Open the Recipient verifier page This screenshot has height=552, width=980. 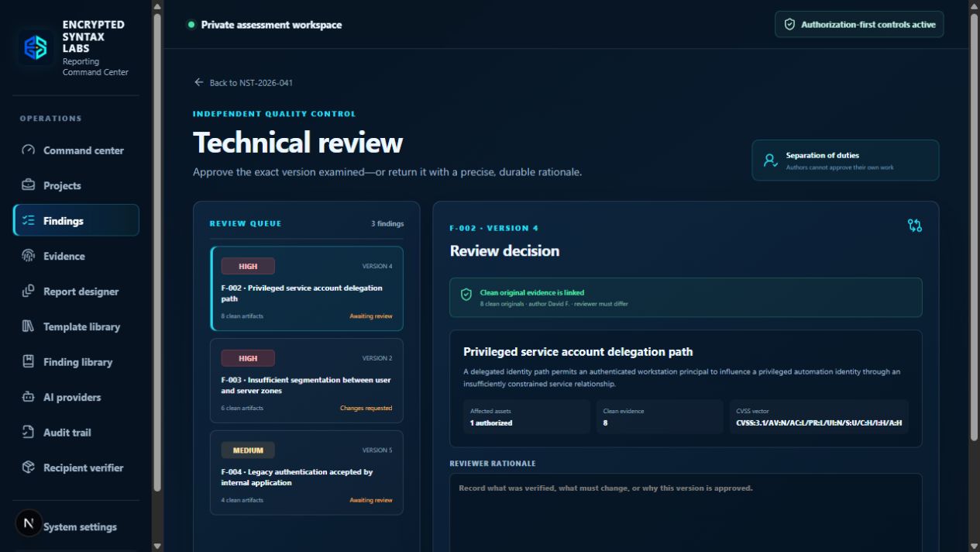point(76,467)
